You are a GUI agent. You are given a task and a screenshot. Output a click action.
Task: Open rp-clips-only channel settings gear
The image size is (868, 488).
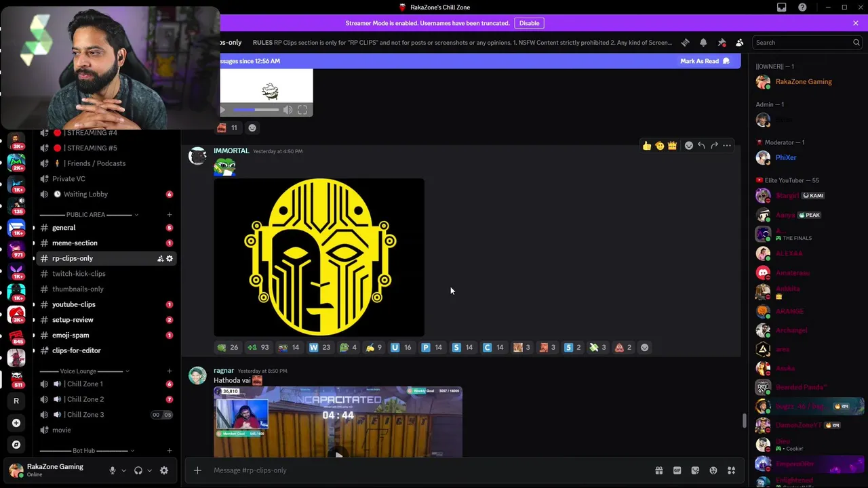click(170, 258)
